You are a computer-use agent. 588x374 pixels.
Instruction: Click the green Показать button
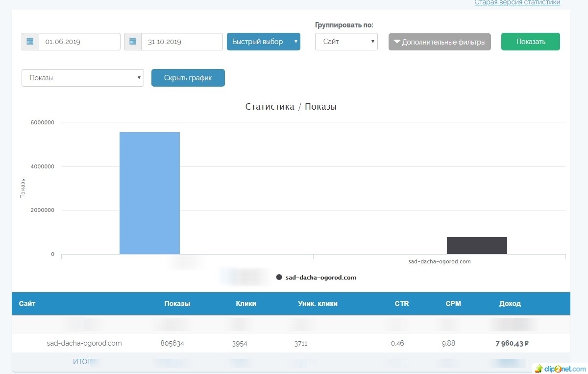click(531, 42)
